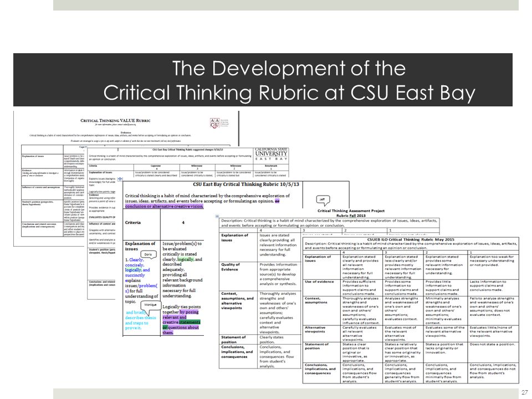
Task: Click "Explanation of issues" in the 10/5/13 rubric
Action: [x=140, y=246]
